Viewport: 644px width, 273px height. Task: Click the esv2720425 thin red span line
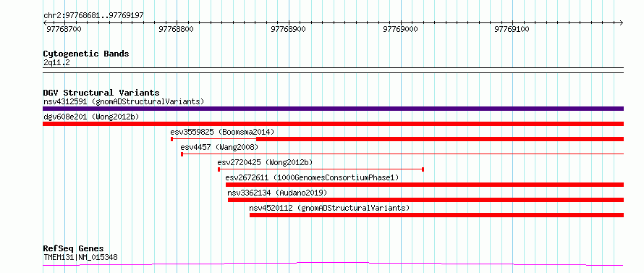click(321, 169)
